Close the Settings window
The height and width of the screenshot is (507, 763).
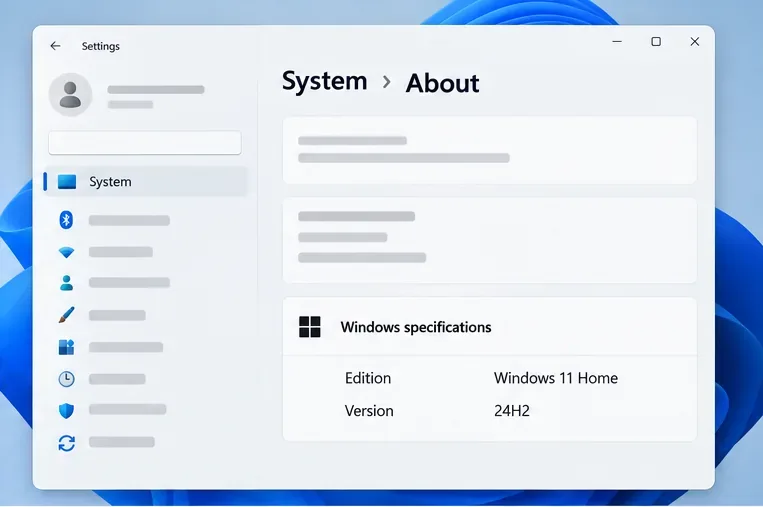point(695,42)
